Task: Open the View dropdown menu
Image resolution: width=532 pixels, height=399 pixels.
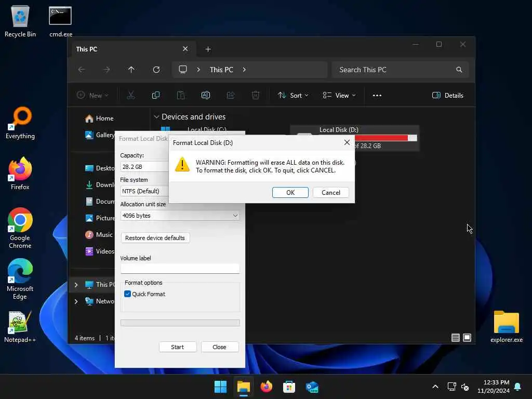Action: point(339,96)
